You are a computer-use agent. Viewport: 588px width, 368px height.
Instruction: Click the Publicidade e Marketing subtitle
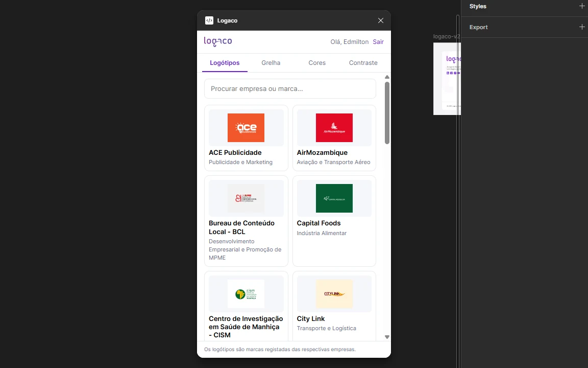coord(241,162)
